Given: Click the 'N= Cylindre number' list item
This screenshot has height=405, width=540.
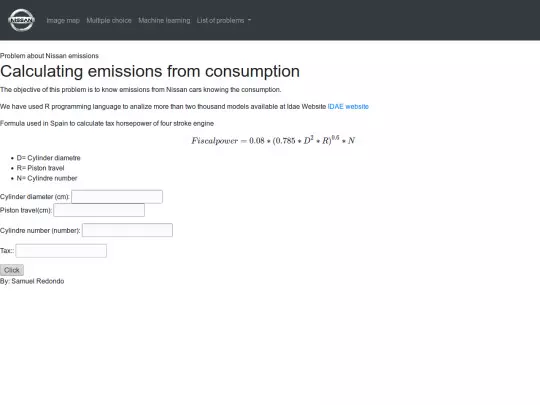Looking at the screenshot, I should (47, 178).
